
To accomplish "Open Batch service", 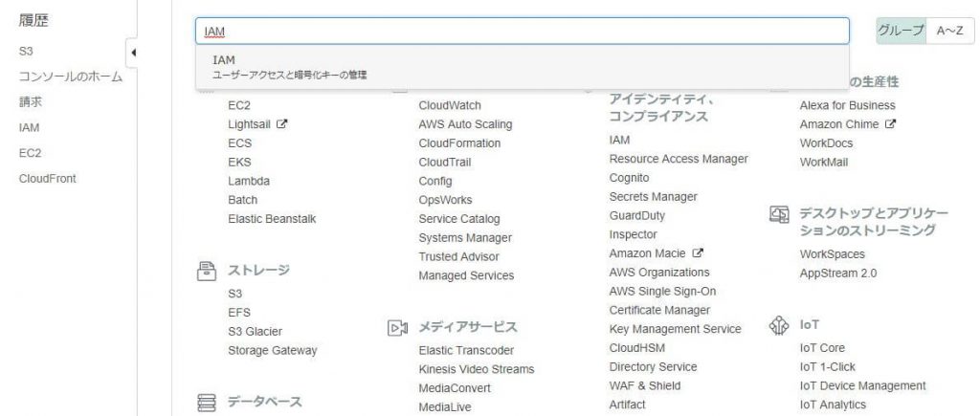I will click(x=242, y=200).
